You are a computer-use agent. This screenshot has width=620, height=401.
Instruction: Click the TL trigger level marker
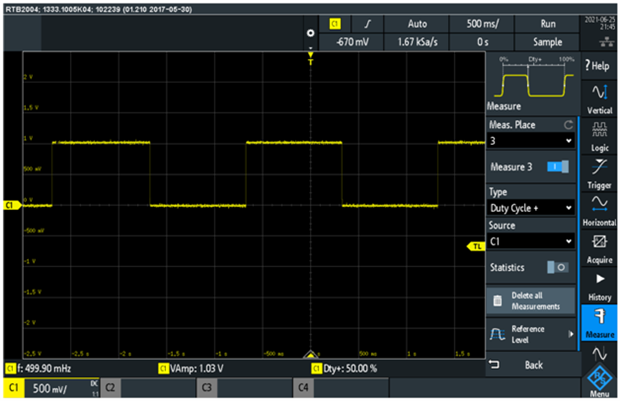pos(476,246)
